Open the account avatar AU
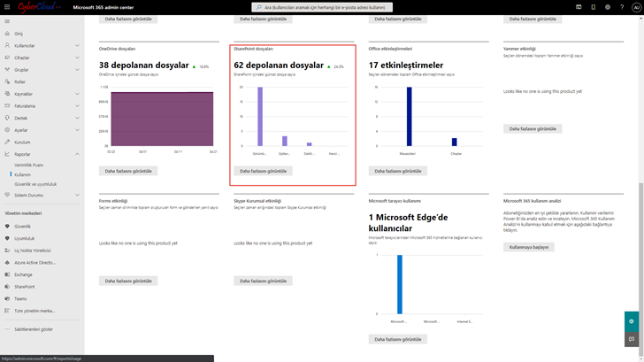 coord(636,7)
